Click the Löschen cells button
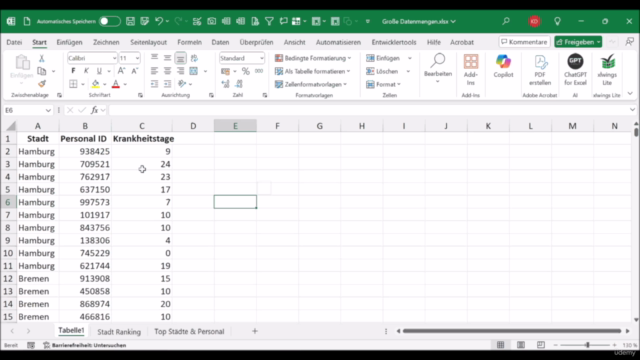This screenshot has width=640, height=360. coord(382,71)
